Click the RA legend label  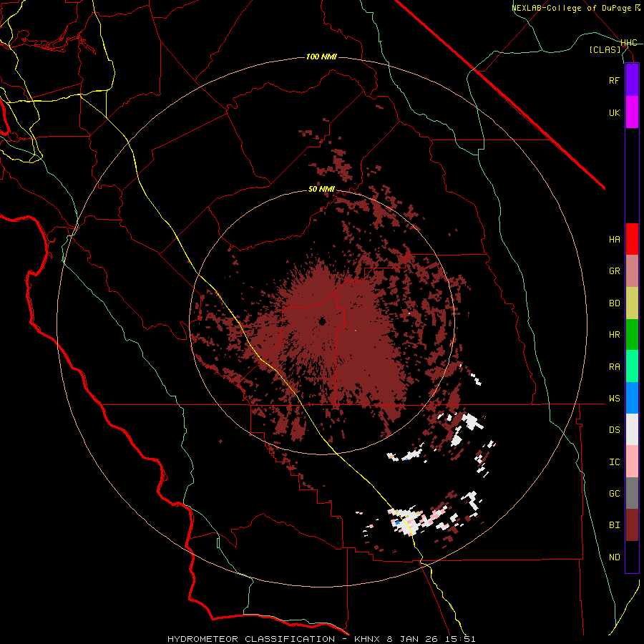click(614, 367)
